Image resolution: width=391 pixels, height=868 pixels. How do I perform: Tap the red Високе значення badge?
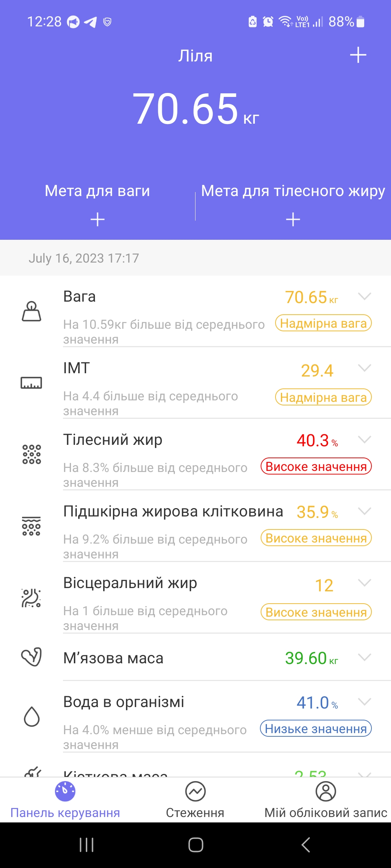pos(316,467)
